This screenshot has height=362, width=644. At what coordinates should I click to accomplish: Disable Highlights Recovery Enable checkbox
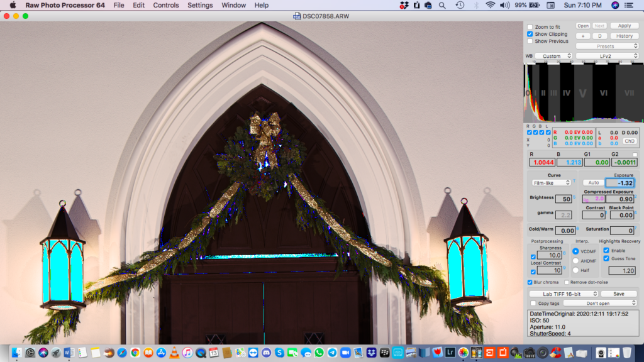point(606,250)
